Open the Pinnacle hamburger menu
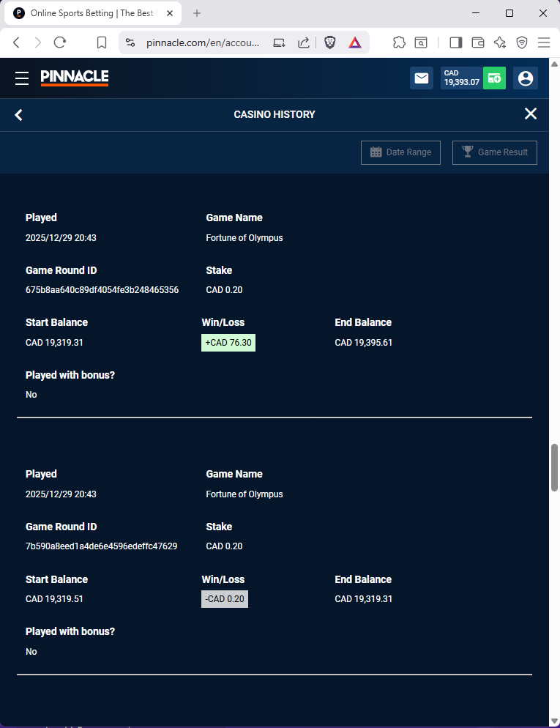The width and height of the screenshot is (560, 728). click(x=22, y=78)
